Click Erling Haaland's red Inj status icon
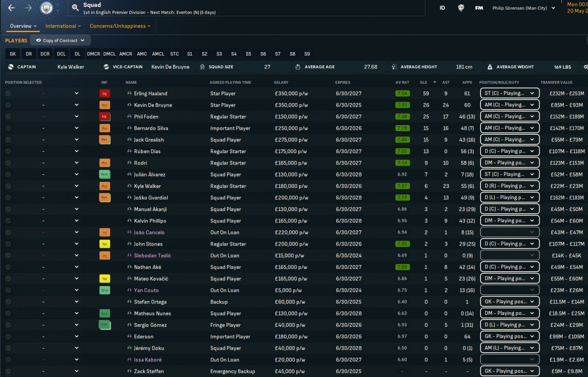Screen dimensions: 588x377 [x=105, y=93]
